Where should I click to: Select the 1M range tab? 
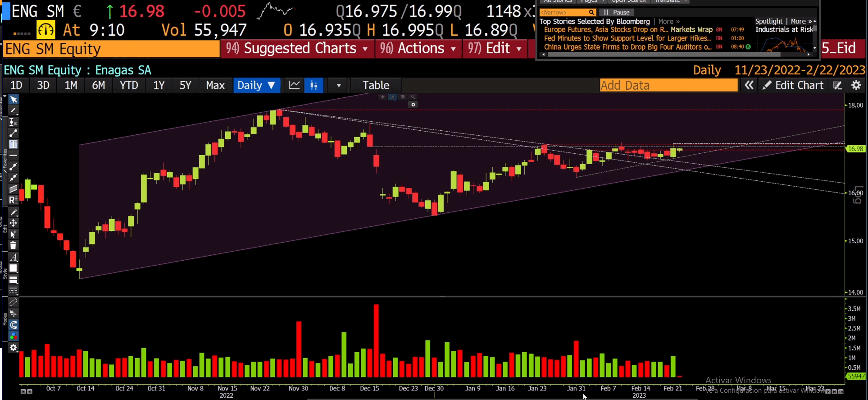tap(71, 85)
